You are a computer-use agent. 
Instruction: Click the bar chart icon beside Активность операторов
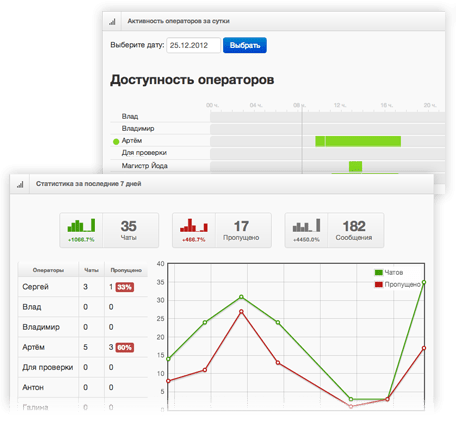[x=112, y=22]
